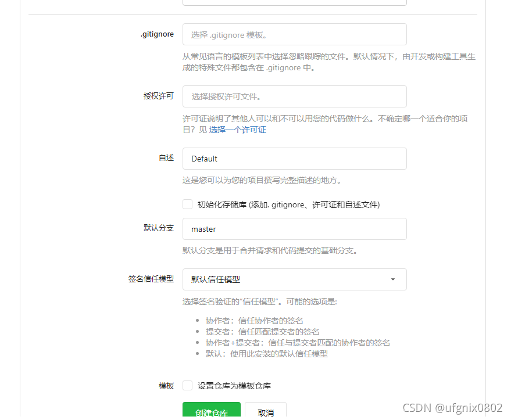Click the 选择 .gitignore 模板 placeholder field

coord(294,34)
